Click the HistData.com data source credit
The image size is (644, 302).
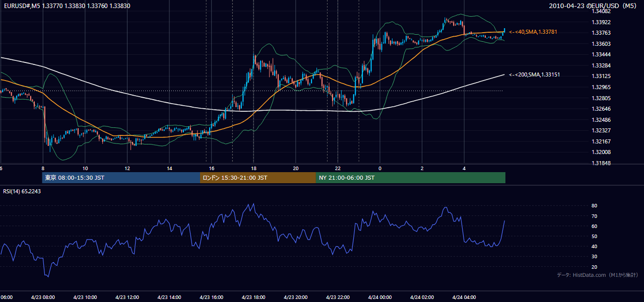[597, 275]
